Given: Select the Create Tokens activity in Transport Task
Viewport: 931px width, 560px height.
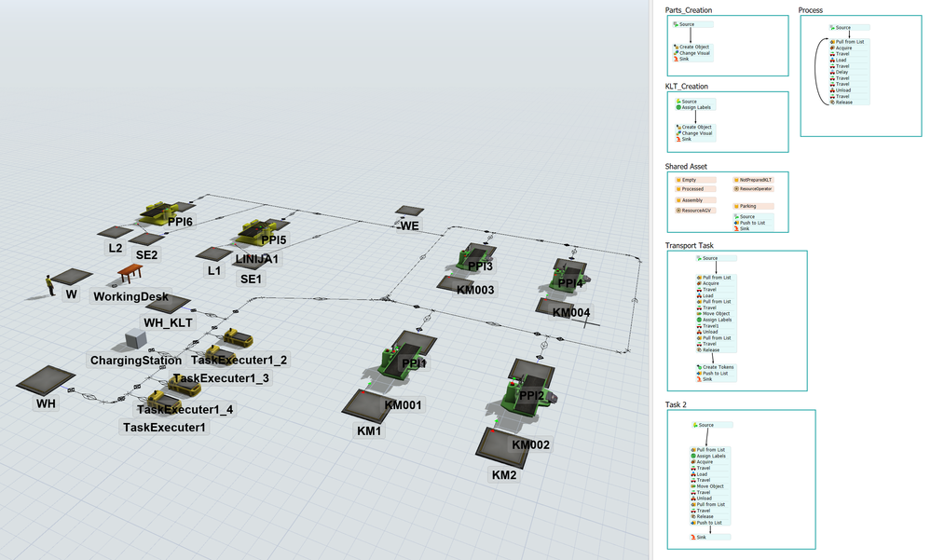Looking at the screenshot, I should (x=716, y=367).
